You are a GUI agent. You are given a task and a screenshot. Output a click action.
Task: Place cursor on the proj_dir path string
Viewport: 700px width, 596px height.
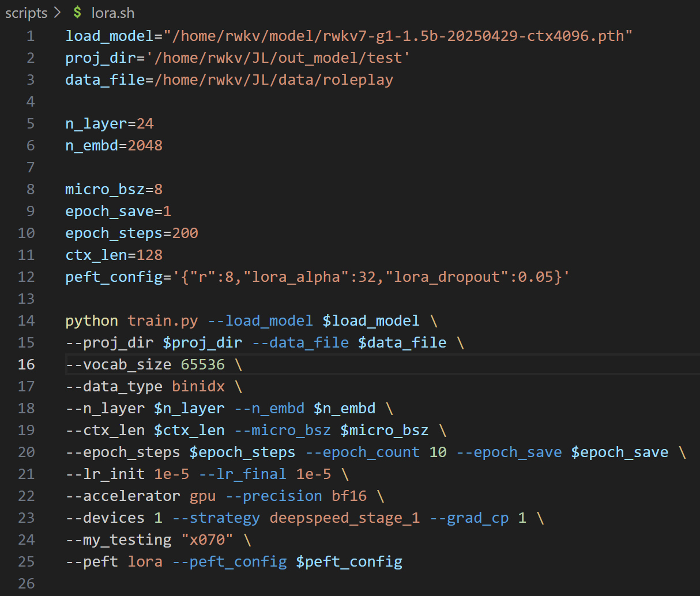(278, 58)
